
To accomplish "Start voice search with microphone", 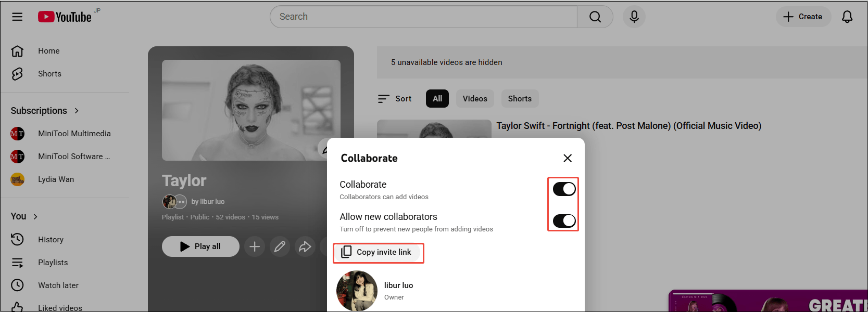I will coord(634,17).
